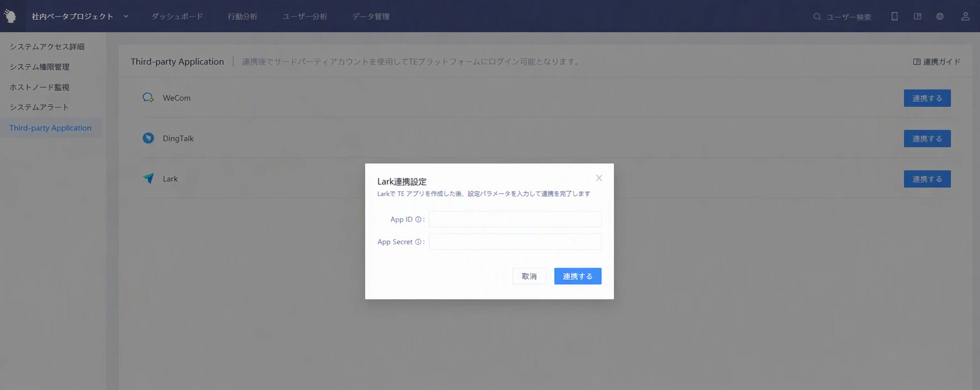This screenshot has width=980, height=390.
Task: Click 連携する button for DingTalk
Action: tap(927, 139)
